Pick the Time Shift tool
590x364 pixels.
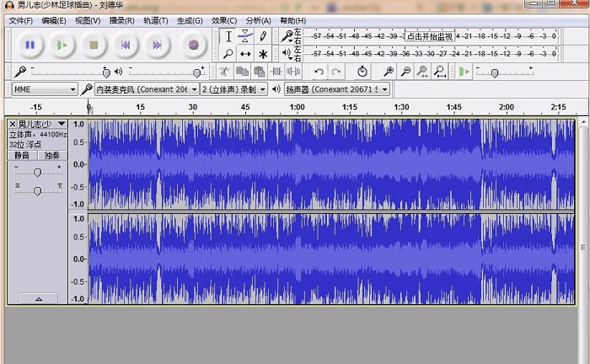click(245, 54)
